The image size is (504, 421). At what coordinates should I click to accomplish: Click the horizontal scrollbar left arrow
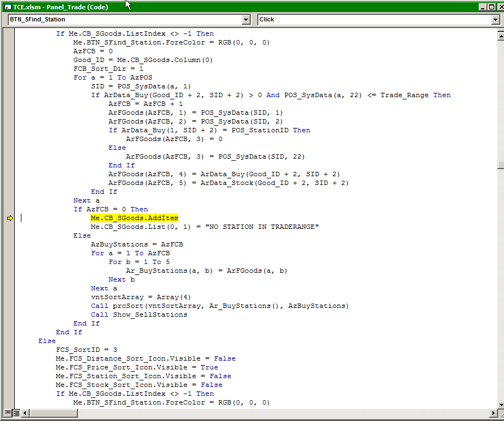[x=25, y=413]
